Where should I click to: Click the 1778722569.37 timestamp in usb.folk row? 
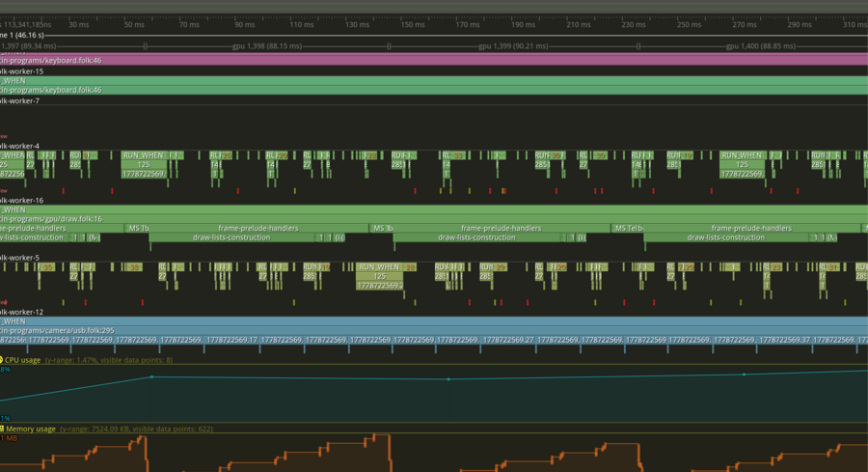[x=784, y=340]
